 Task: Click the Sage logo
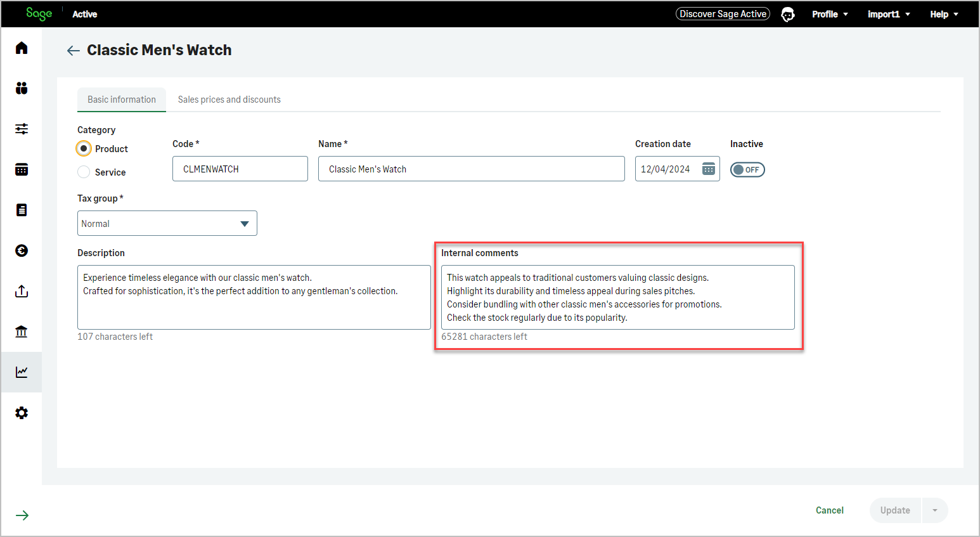(x=39, y=13)
